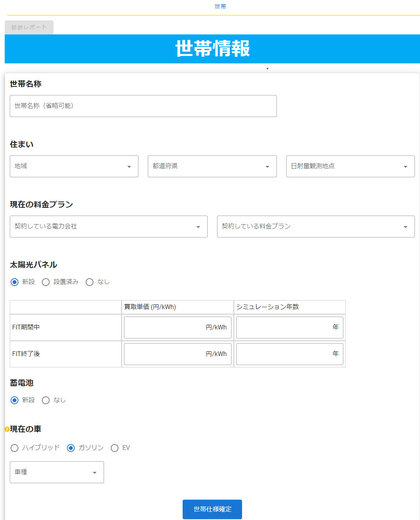Click シミュレーション年数 column header
420x520 pixels.
267,307
